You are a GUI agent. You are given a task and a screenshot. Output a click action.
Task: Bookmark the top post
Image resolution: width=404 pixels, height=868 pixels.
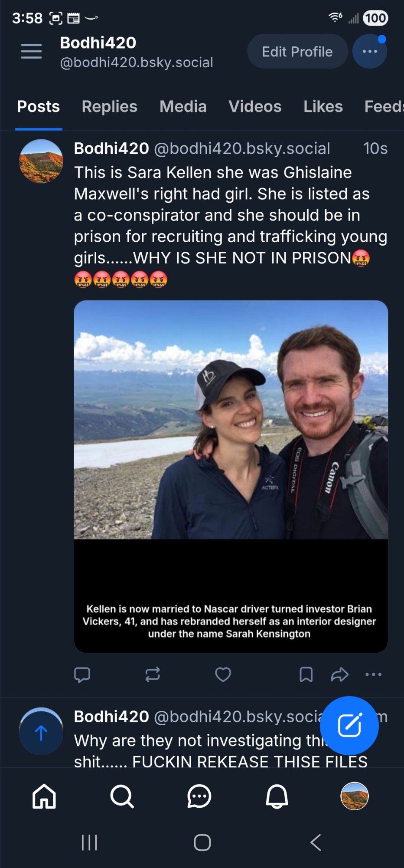(306, 674)
